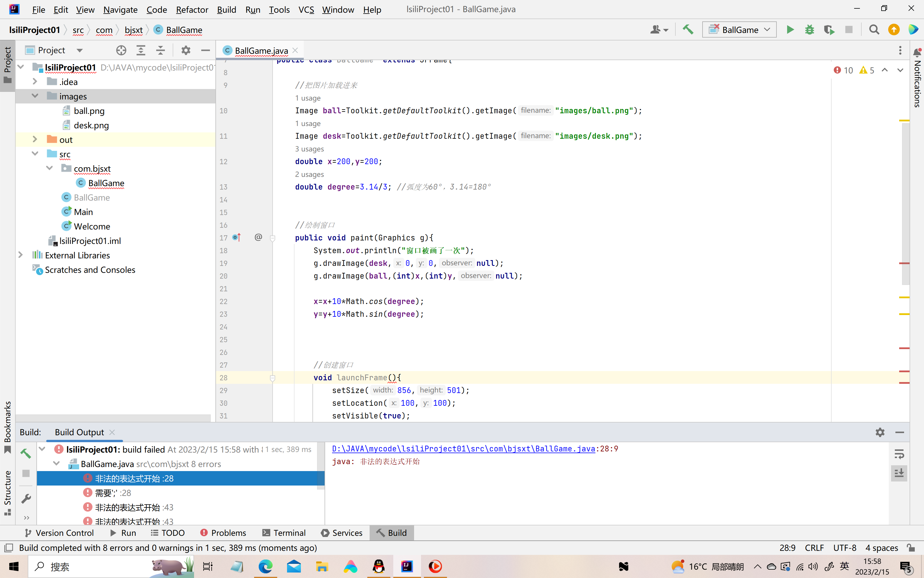This screenshot has width=924, height=578.
Task: Click 4 spaces indent setting
Action: pyautogui.click(x=881, y=548)
